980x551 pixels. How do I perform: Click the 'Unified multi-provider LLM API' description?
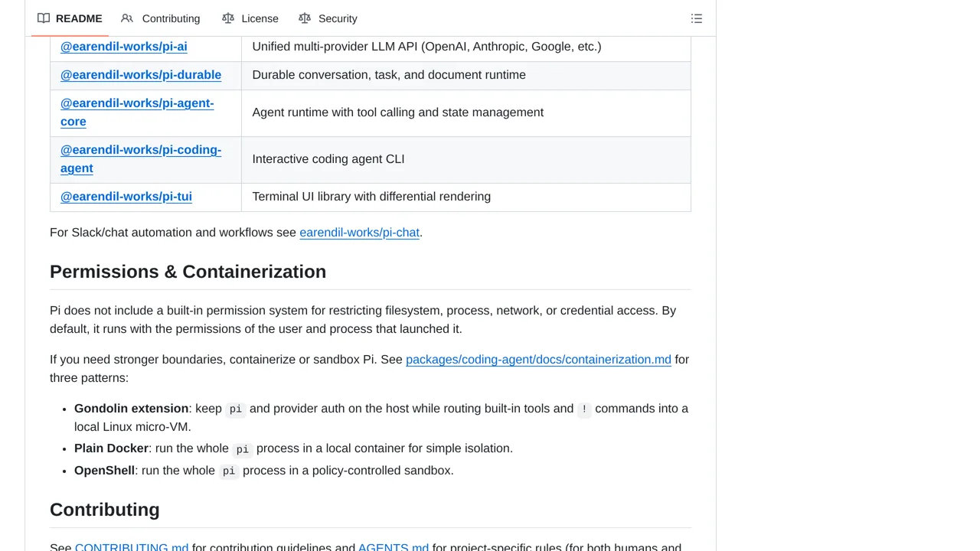[426, 47]
